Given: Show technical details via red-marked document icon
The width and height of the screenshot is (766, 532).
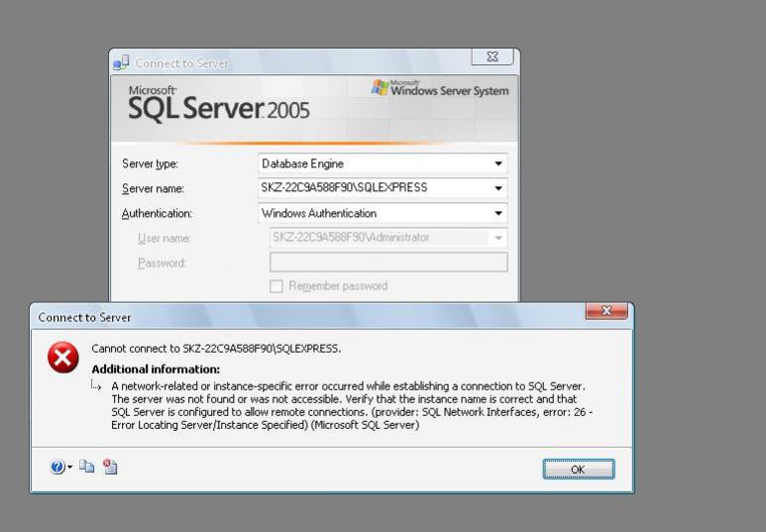Looking at the screenshot, I should tap(110, 467).
